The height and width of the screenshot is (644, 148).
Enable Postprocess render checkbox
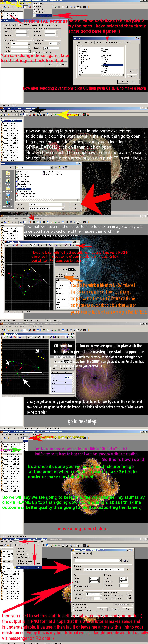tap(73, 607)
